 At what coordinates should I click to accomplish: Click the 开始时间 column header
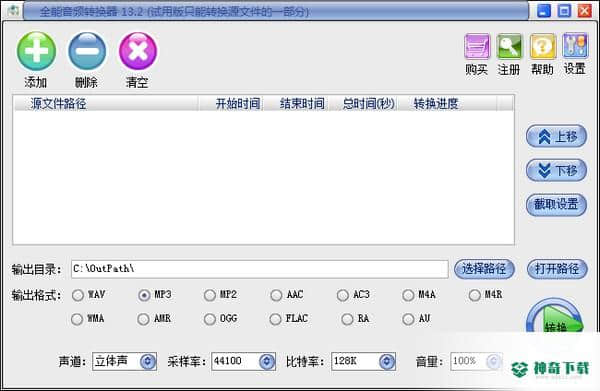click(x=230, y=104)
